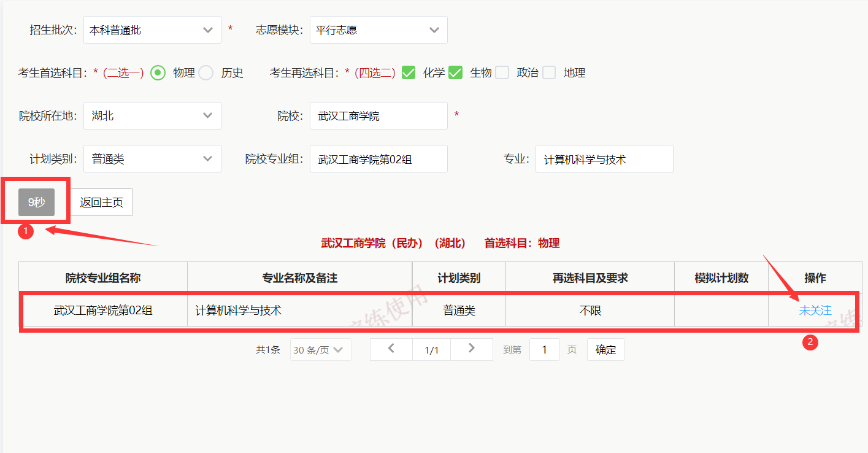
Task: Change rows per page via 30条/页 dropdown
Action: click(320, 349)
